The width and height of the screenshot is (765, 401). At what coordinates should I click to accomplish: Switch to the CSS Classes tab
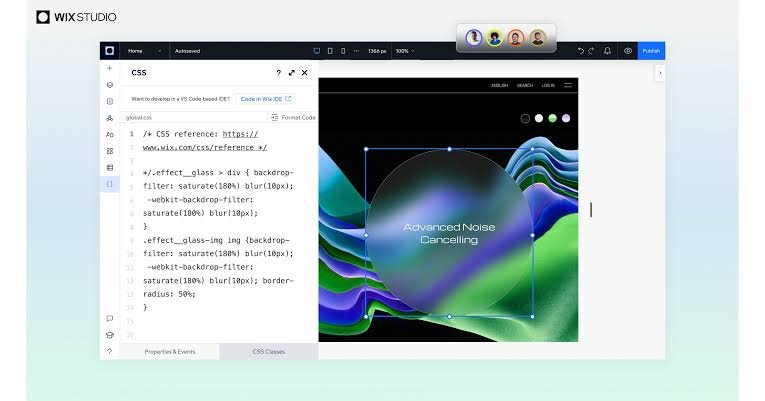click(269, 351)
